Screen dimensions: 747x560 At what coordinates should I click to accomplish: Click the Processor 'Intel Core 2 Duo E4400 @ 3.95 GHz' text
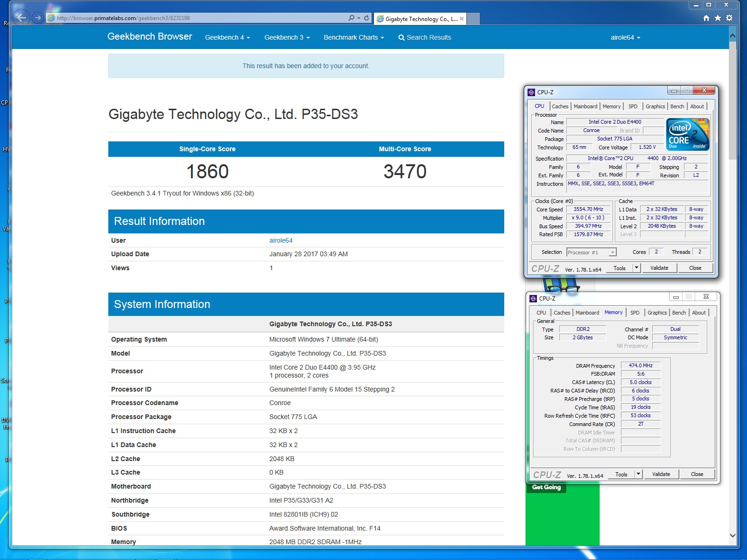click(323, 367)
